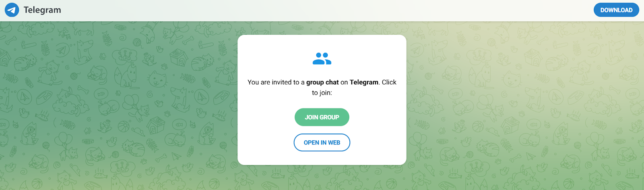644x190 pixels.
Task: Click the 'to join:' text line
Action: pos(322,93)
